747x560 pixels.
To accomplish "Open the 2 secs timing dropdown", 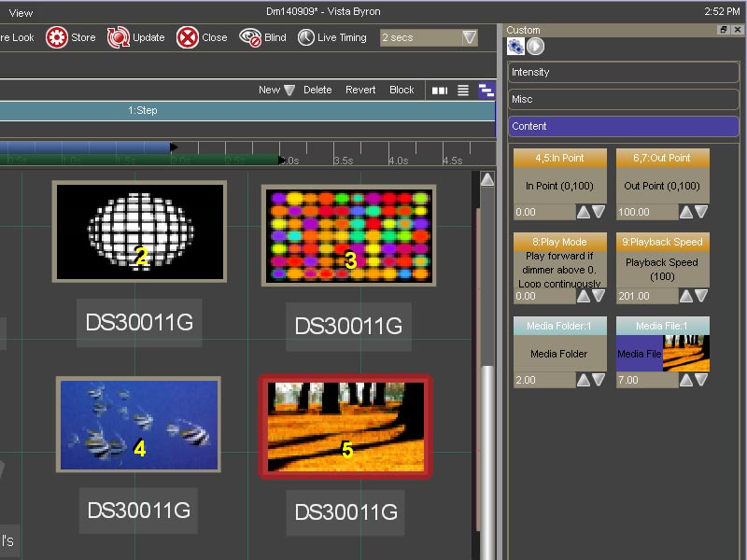I will point(470,37).
